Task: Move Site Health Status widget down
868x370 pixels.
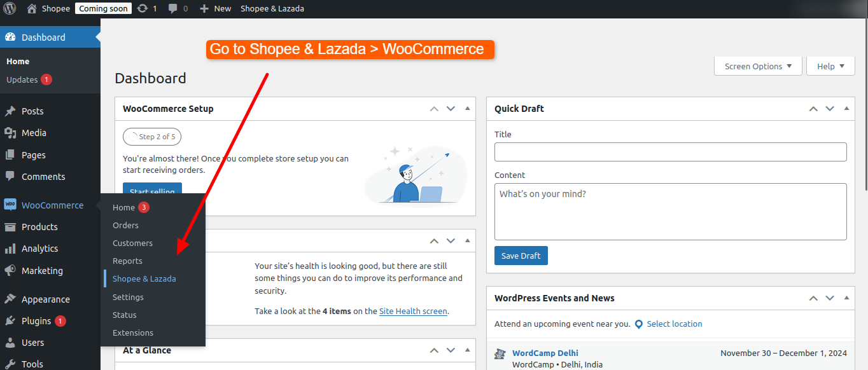Action: (451, 241)
